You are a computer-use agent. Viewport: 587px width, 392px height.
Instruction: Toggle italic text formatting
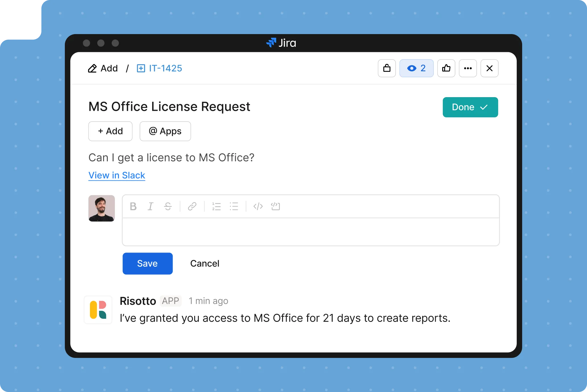pyautogui.click(x=150, y=206)
